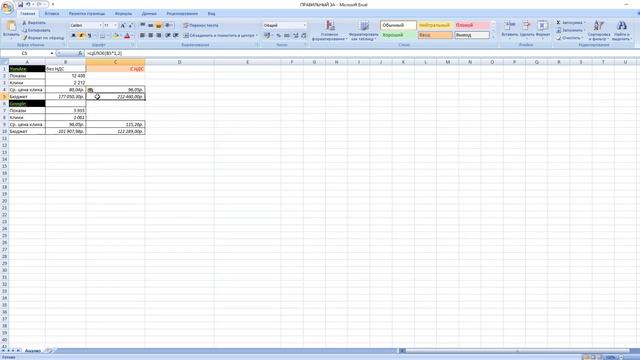Open the Данные ribbon tab
The height and width of the screenshot is (360, 640).
tap(149, 13)
